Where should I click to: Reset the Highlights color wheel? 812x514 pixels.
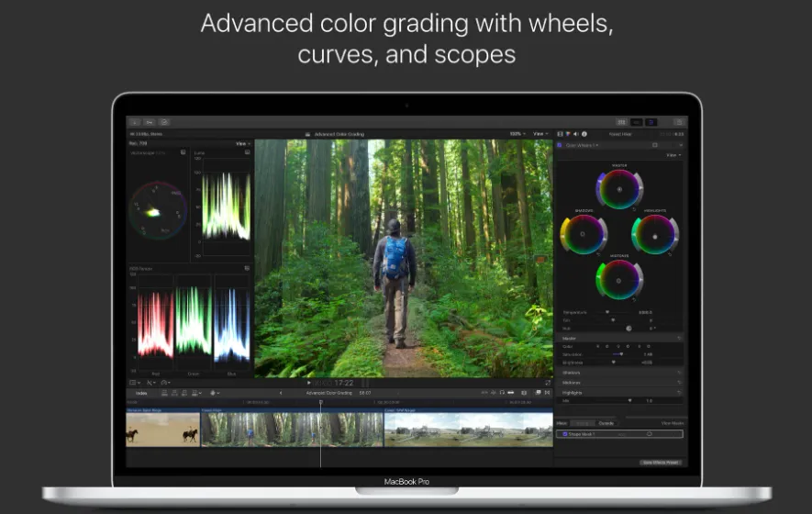(x=670, y=254)
